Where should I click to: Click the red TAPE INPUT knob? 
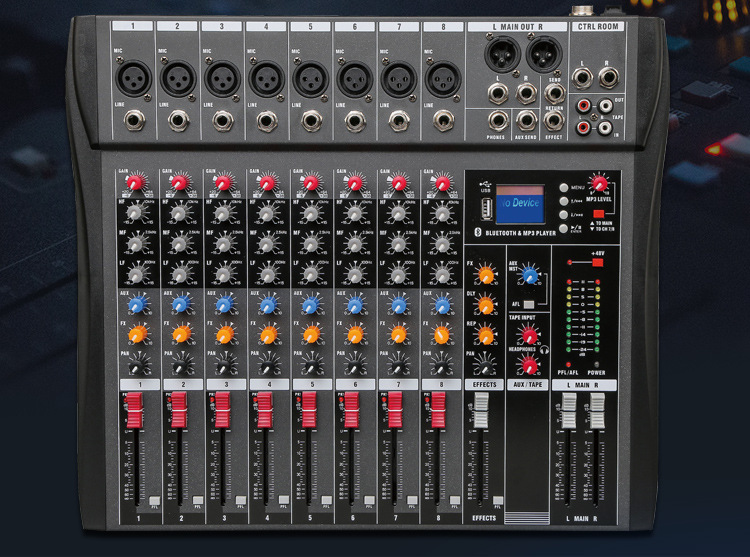click(x=529, y=336)
